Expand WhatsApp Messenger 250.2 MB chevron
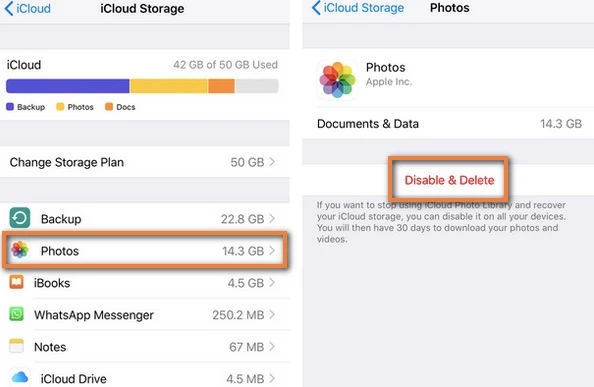The image size is (594, 387). tap(272, 314)
